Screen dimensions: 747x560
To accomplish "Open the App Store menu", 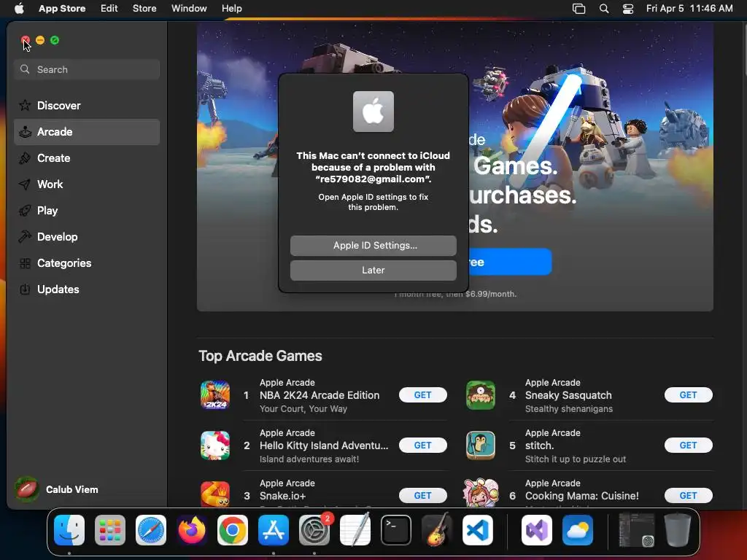I will (62, 9).
